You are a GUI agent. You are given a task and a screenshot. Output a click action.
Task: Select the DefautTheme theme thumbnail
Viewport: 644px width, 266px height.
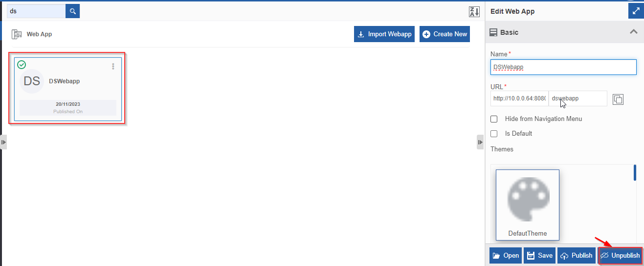528,205
